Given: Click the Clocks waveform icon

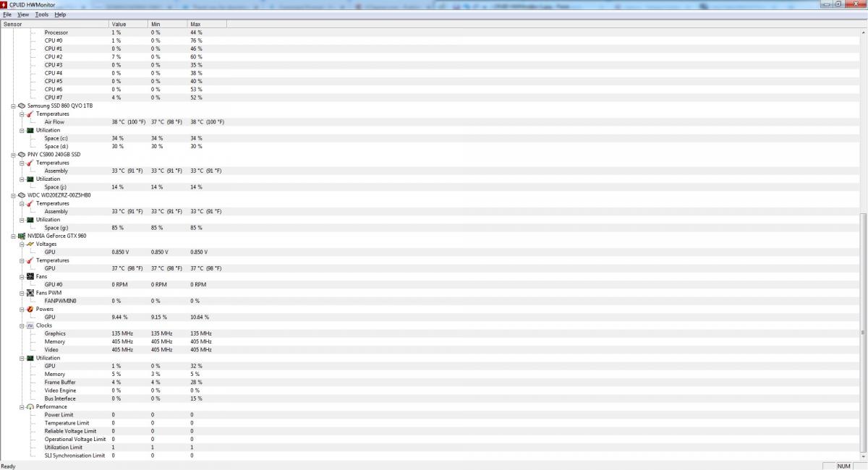Looking at the screenshot, I should pos(30,325).
